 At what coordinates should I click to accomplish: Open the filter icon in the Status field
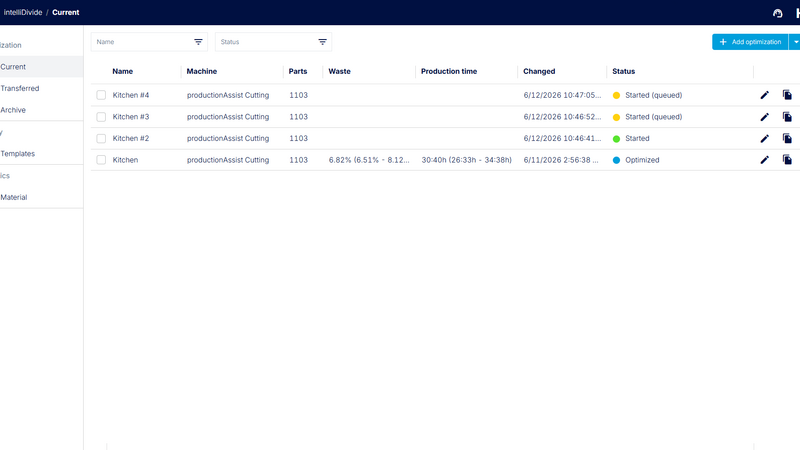322,42
